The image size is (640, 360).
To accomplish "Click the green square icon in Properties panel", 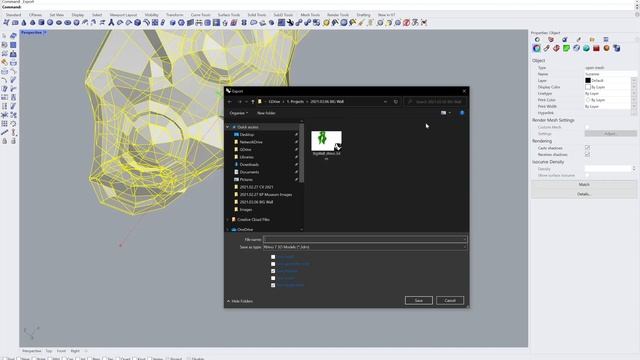I will pyautogui.click(x=566, y=48).
